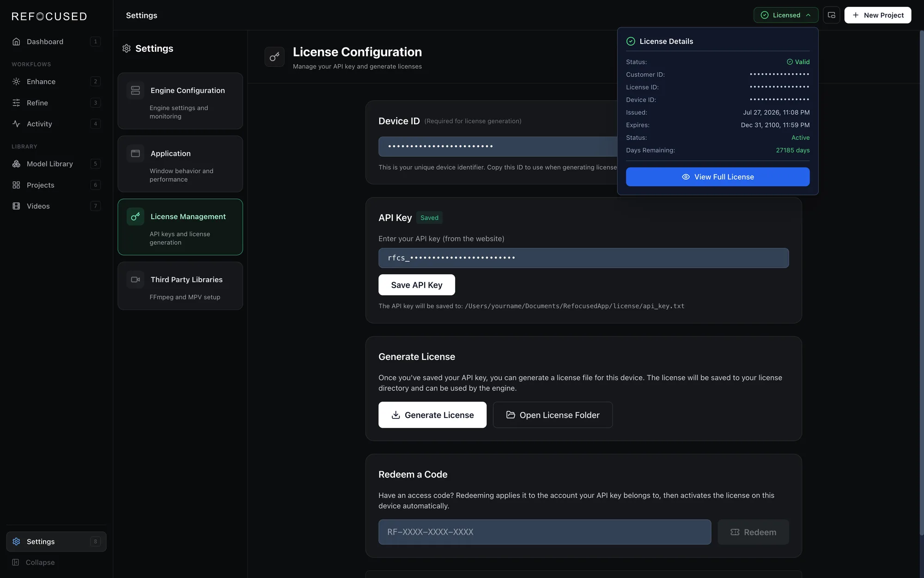Open Dashboard from the sidebar
Viewport: 924px width, 578px height.
pos(56,42)
